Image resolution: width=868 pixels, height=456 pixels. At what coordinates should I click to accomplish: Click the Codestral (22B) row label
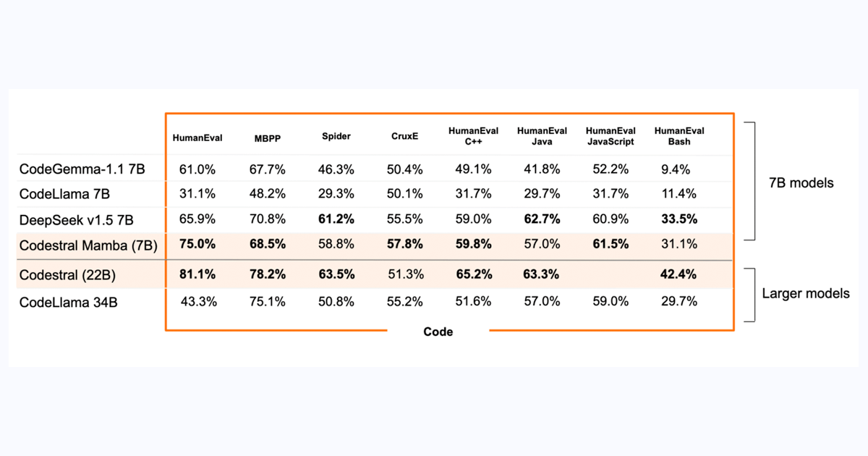(x=67, y=275)
